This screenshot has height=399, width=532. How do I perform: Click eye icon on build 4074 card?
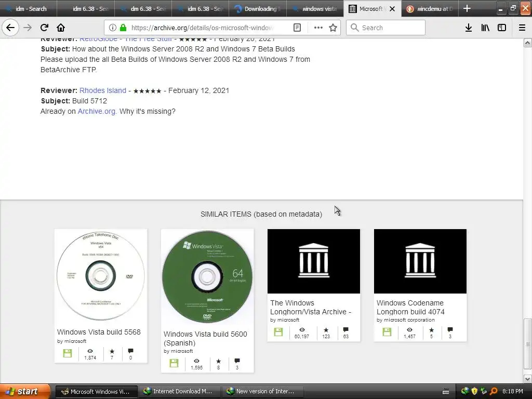click(409, 330)
